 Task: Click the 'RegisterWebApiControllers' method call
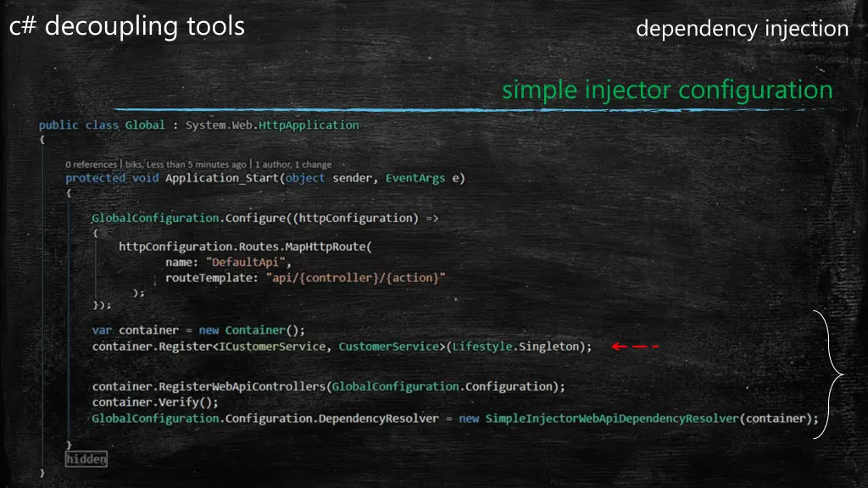click(242, 386)
